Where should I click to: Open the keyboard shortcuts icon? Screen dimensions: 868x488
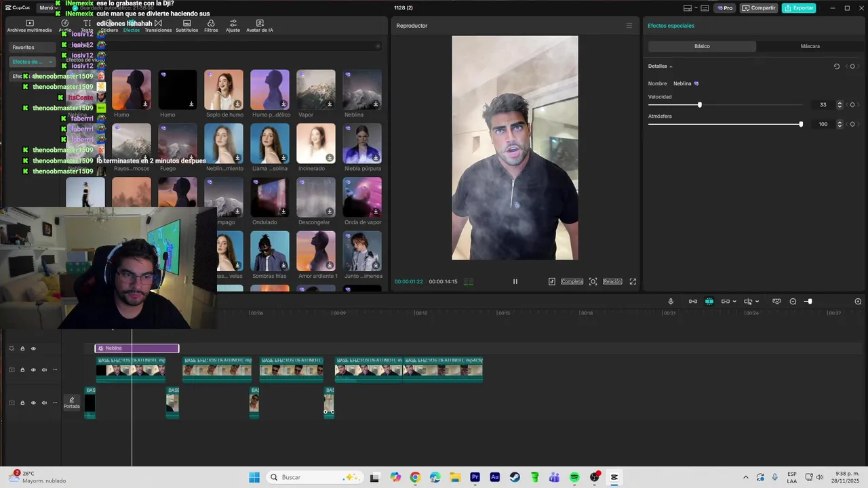(x=705, y=8)
